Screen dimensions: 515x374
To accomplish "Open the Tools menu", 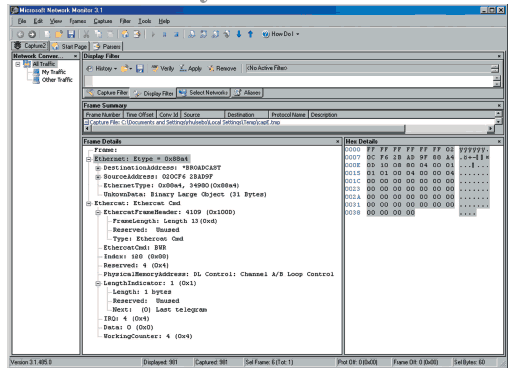I will coord(145,21).
